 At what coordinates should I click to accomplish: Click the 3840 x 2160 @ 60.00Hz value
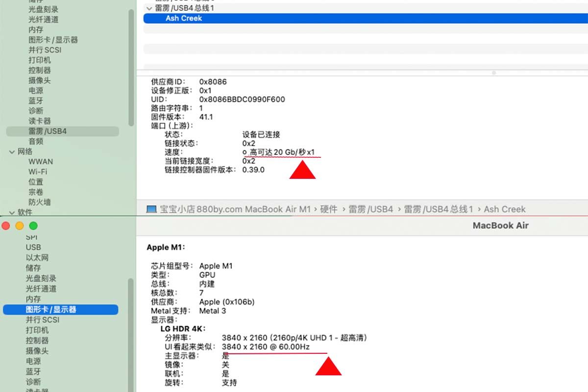coord(266,347)
